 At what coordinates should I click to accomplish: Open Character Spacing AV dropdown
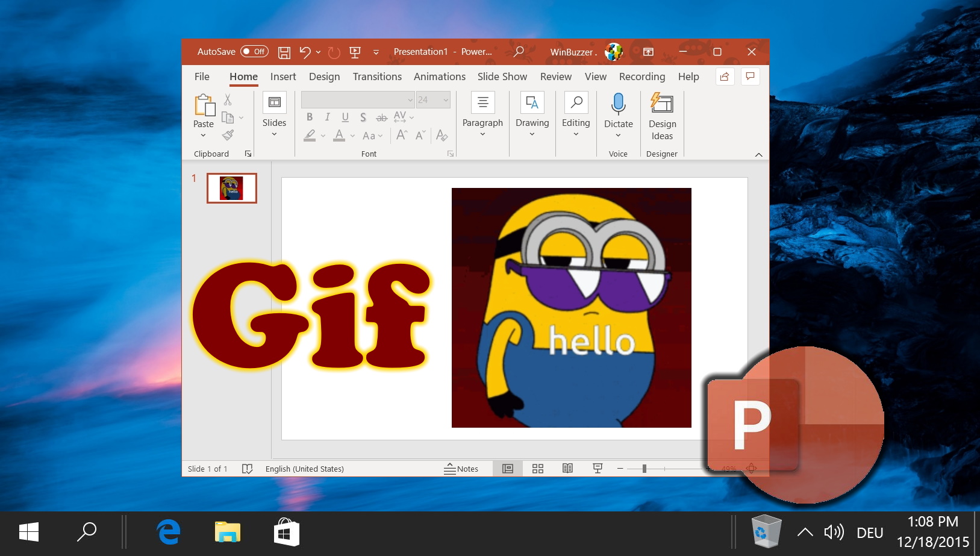click(404, 117)
